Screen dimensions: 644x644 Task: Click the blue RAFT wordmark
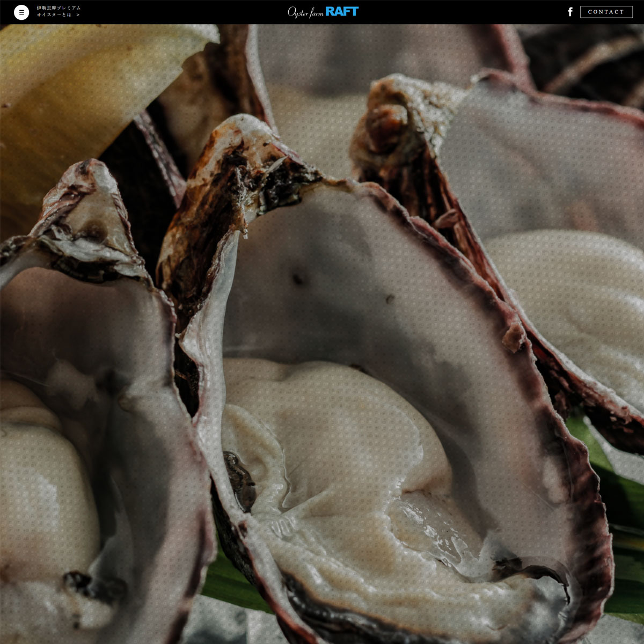pyautogui.click(x=342, y=11)
